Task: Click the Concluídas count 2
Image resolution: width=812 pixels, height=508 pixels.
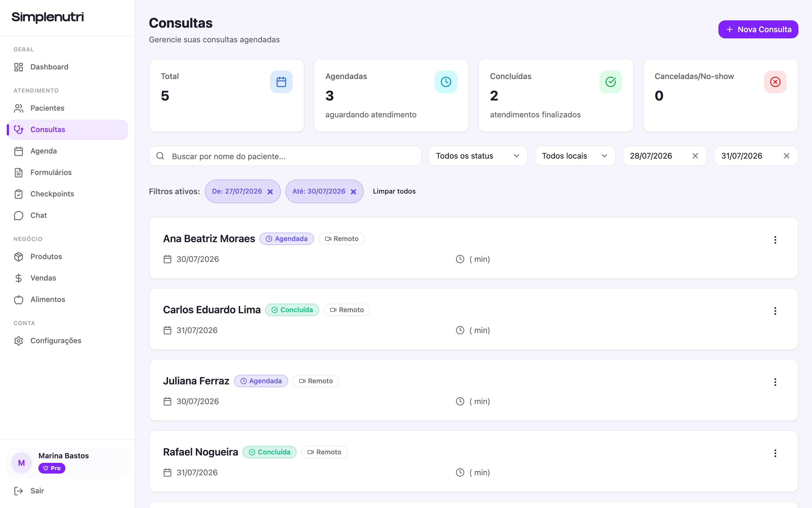Action: (494, 96)
